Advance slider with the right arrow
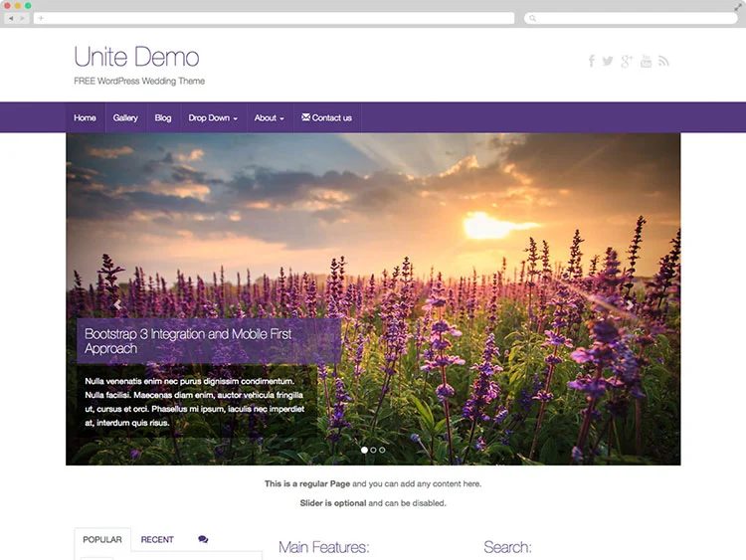 click(630, 305)
